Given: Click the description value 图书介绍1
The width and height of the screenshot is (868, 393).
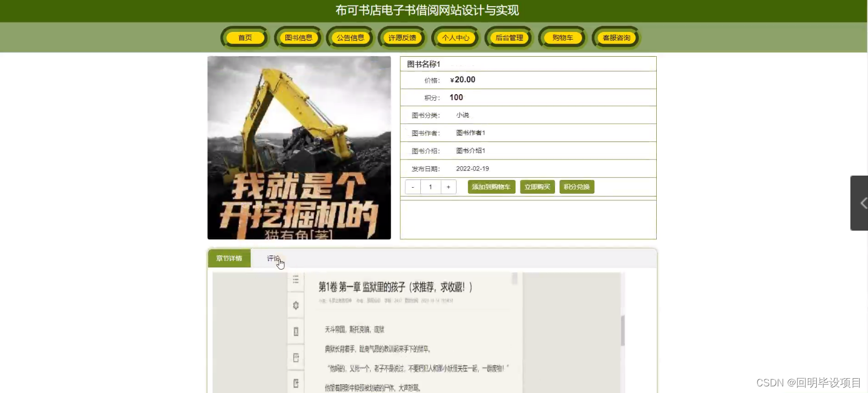Looking at the screenshot, I should 471,150.
